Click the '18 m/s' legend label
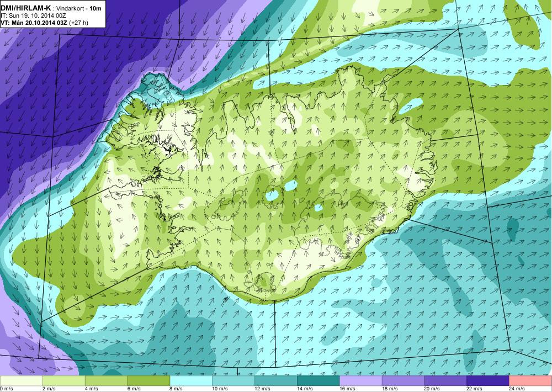Viewport: 552px width, 392px height. coord(390,389)
